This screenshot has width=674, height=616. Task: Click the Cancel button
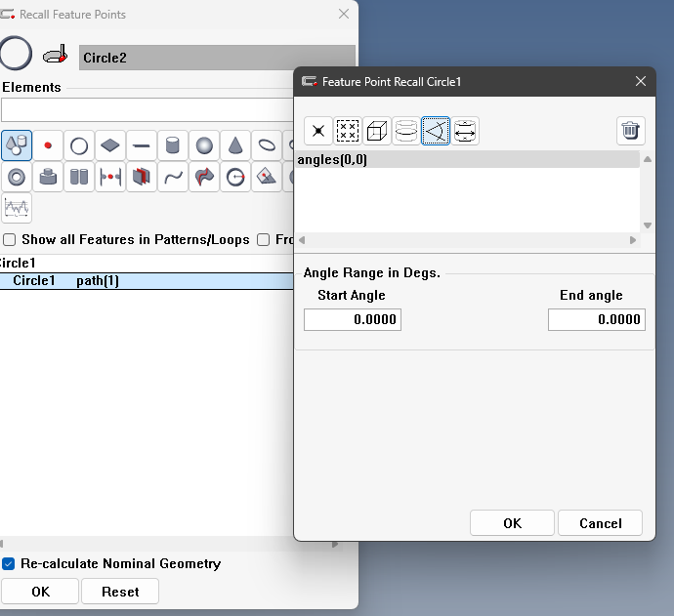(600, 523)
